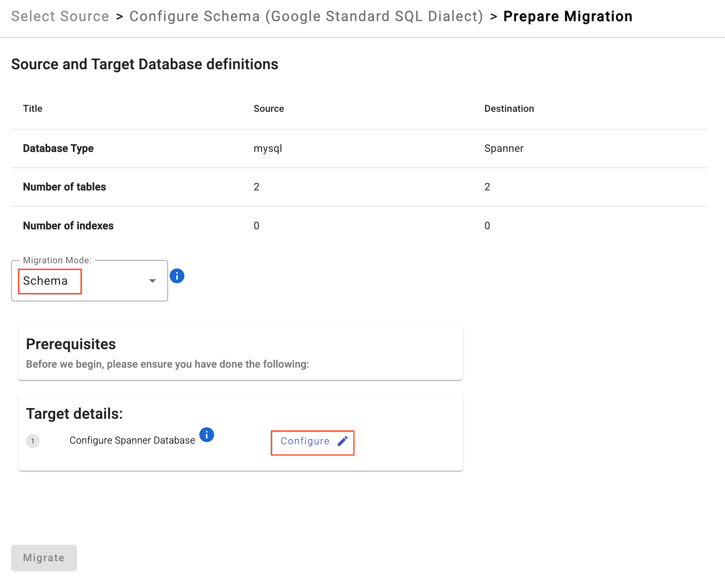Click the Destination column header
This screenshot has height=588, width=725.
pyautogui.click(x=509, y=108)
